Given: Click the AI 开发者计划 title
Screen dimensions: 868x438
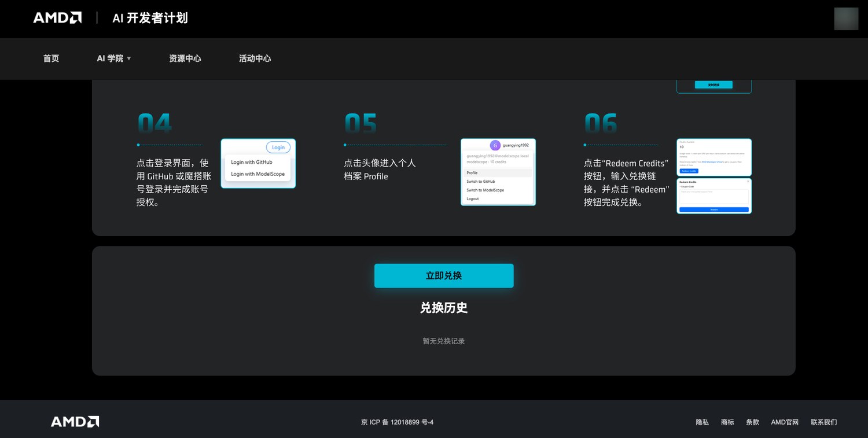Looking at the screenshot, I should tap(150, 18).
